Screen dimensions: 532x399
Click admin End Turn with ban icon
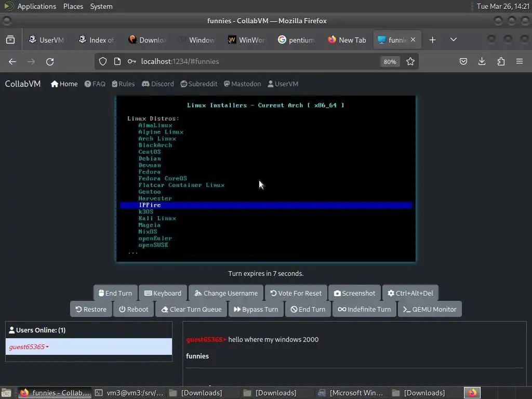click(x=308, y=309)
